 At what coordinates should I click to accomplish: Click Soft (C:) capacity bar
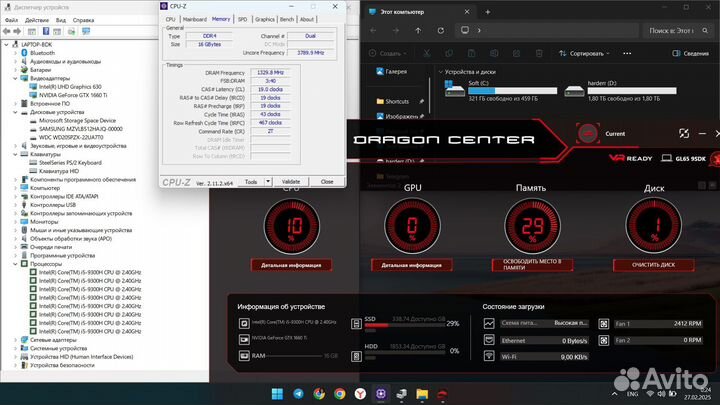(512, 91)
